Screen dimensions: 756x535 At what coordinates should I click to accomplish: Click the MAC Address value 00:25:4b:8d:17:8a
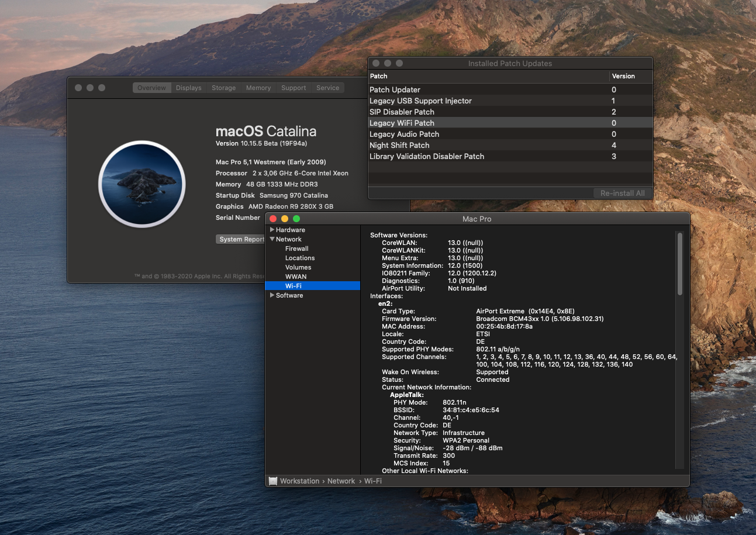[504, 326]
